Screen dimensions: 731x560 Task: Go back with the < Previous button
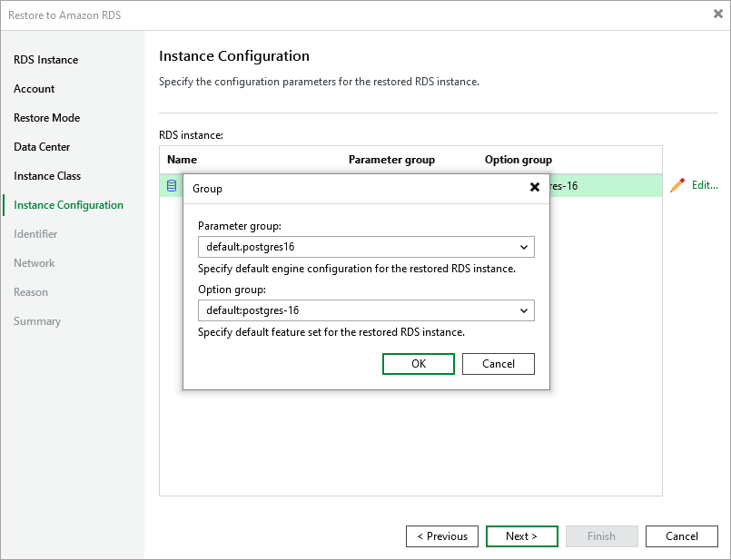pyautogui.click(x=442, y=536)
